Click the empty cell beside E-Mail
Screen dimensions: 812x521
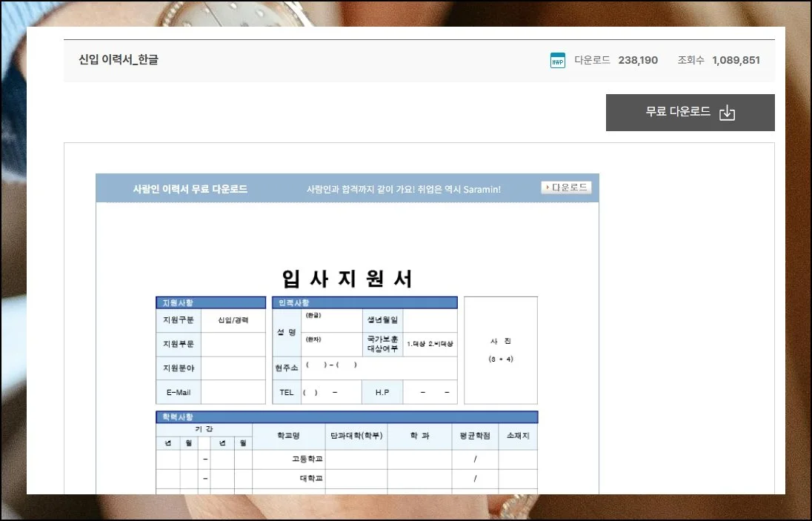click(x=233, y=392)
